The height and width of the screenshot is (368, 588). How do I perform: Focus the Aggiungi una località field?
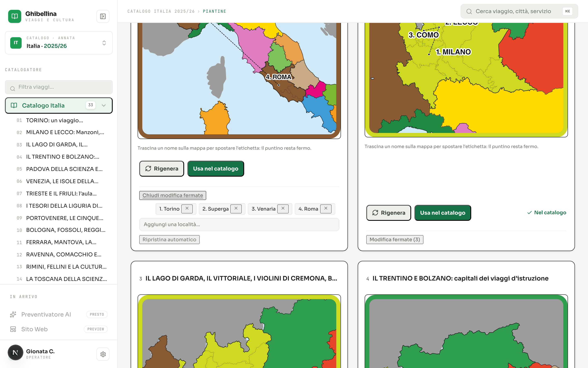(x=239, y=224)
